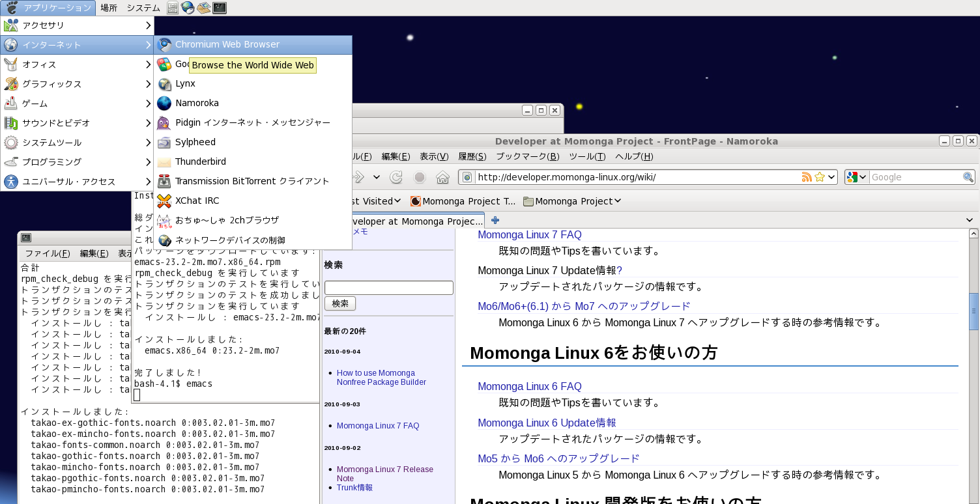Viewport: 980px width, 504px height.
Task: Expand the アクセサリ submenu
Action: [77, 25]
